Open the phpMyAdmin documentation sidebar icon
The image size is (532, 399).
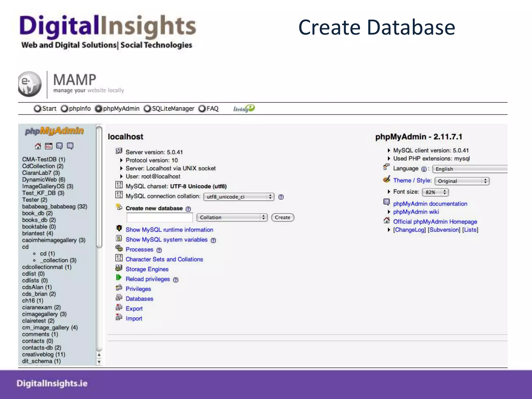pos(59,146)
